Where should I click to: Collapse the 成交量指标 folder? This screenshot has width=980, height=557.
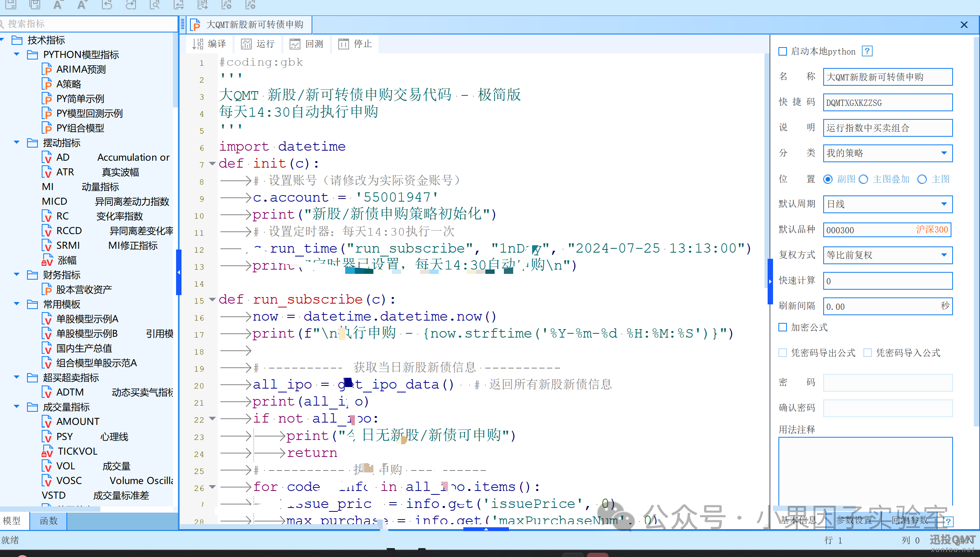click(x=17, y=406)
